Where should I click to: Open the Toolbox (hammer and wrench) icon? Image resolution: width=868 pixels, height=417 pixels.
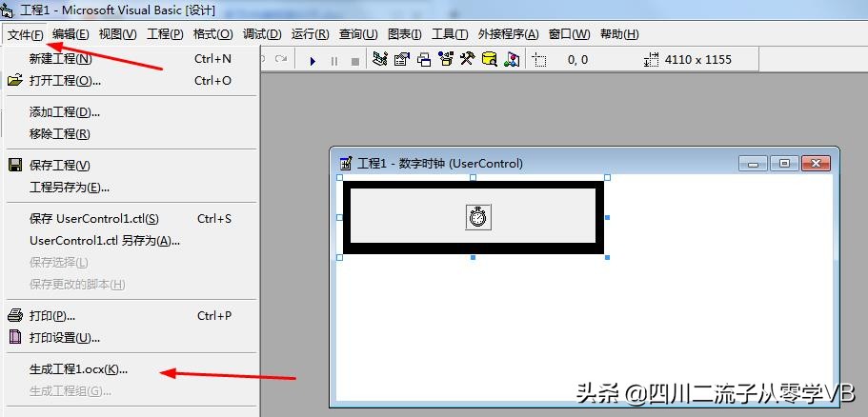click(x=468, y=59)
